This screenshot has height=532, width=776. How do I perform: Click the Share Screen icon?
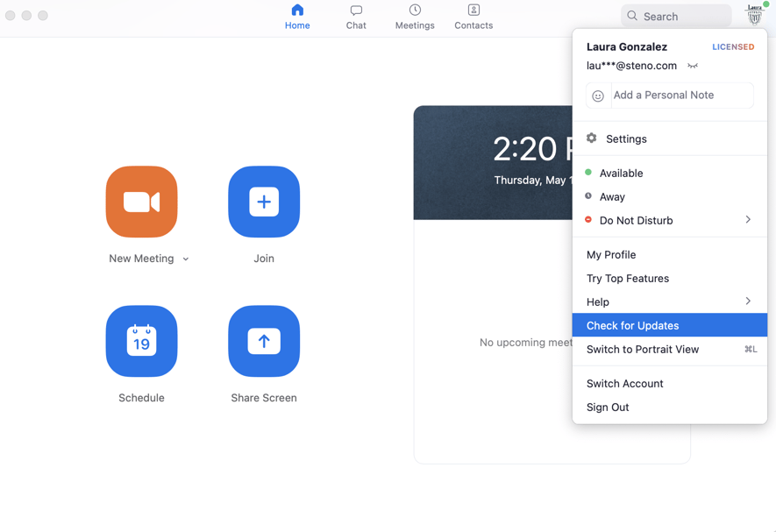263,341
